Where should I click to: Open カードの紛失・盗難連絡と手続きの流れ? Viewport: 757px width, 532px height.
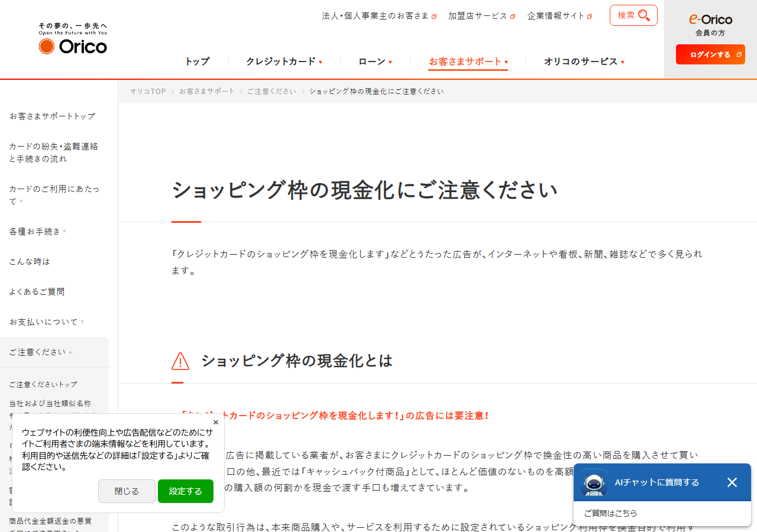pos(54,153)
